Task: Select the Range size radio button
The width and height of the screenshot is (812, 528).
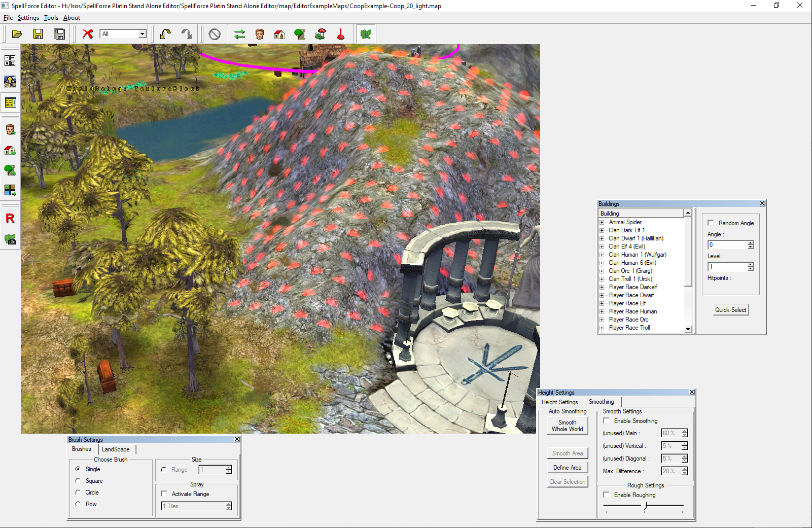Action: [163, 470]
